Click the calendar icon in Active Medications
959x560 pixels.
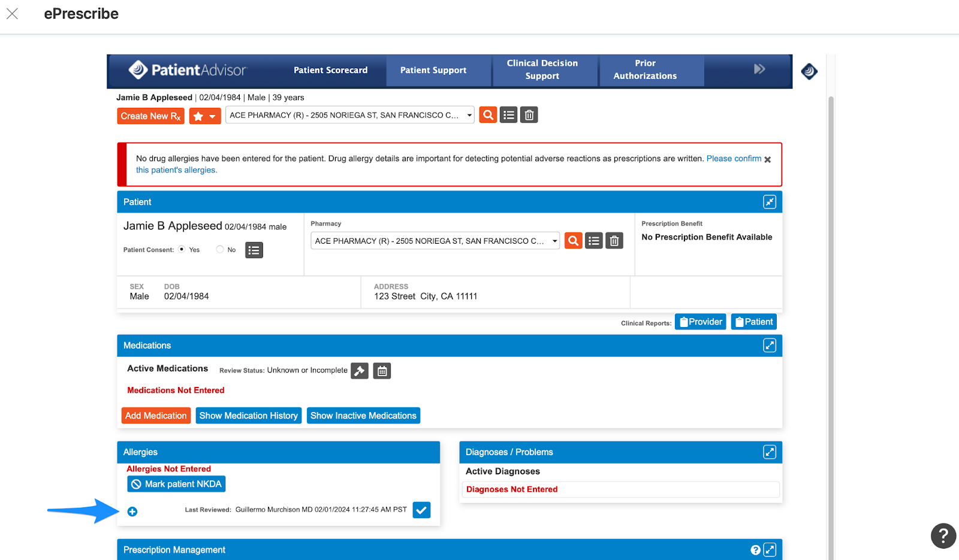click(382, 371)
